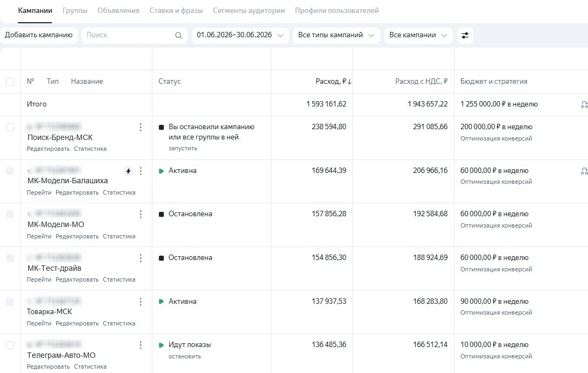Focus the Поиск search field
The image size is (588, 373).
(134, 35)
